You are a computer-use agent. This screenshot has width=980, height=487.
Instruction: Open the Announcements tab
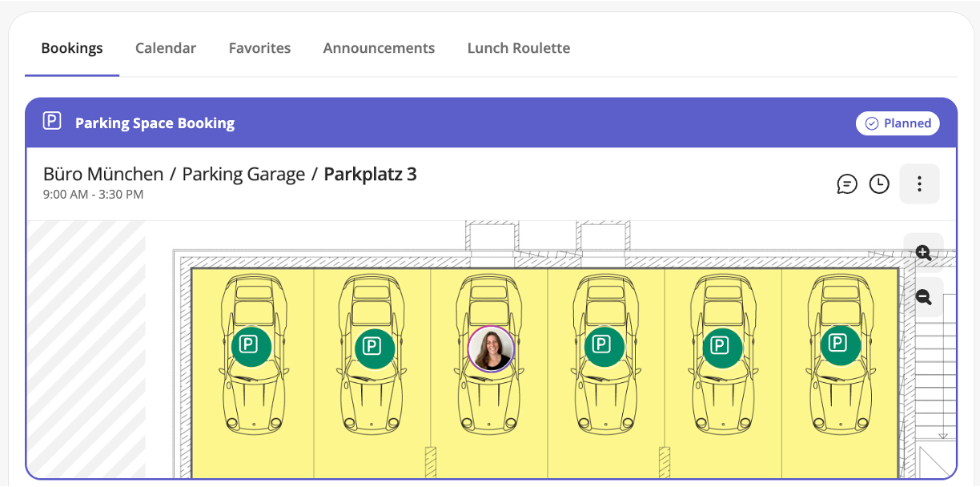pos(379,48)
